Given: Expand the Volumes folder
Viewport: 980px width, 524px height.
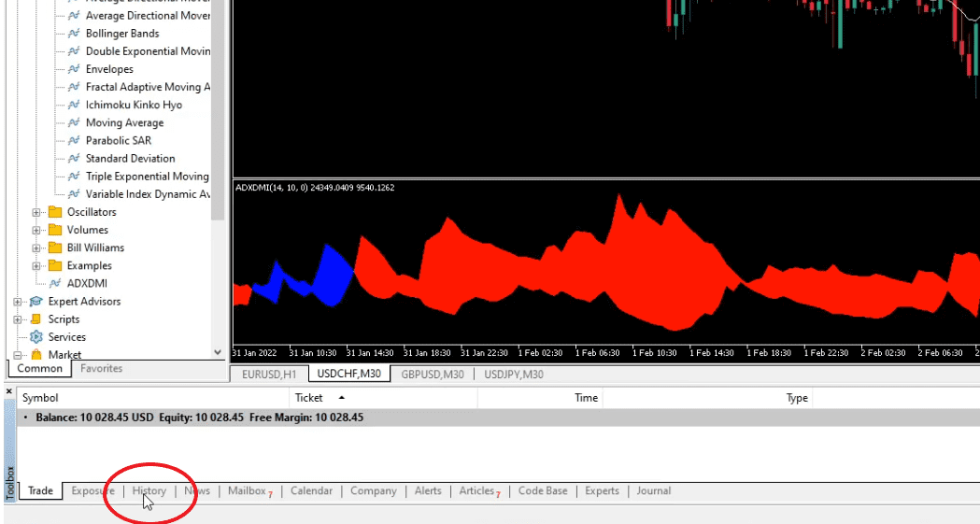Looking at the screenshot, I should tap(37, 230).
